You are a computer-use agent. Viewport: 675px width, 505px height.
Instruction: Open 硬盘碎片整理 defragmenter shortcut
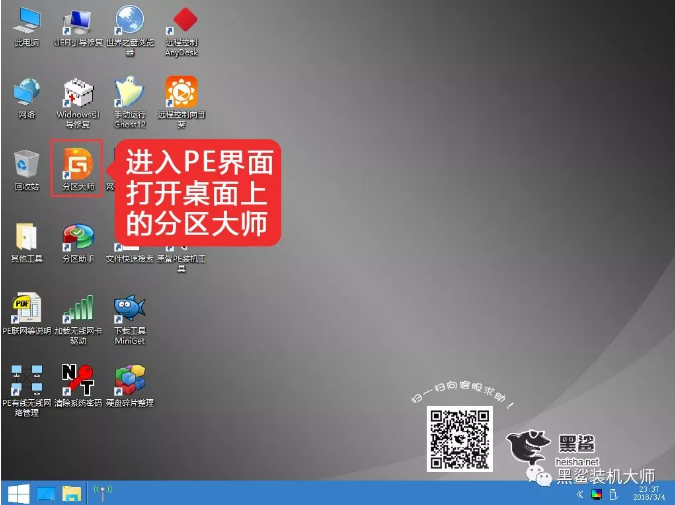(130, 379)
